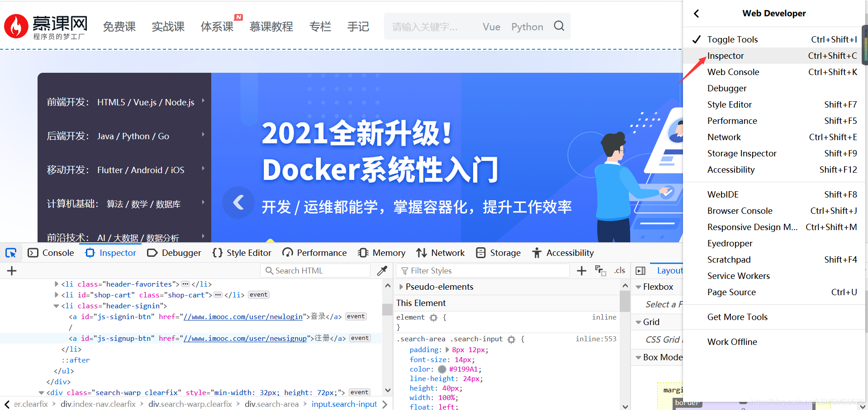
Task: Open the 免费课 nav link
Action: click(119, 27)
